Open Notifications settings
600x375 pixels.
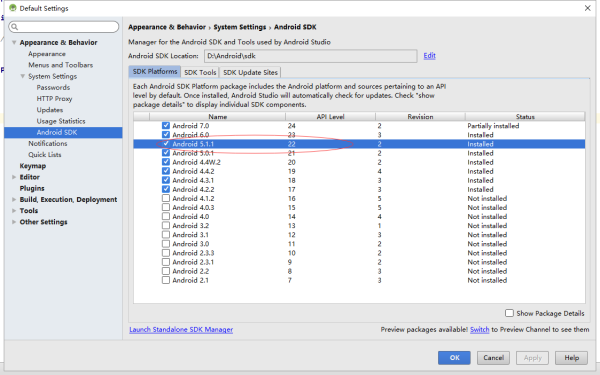tap(47, 143)
